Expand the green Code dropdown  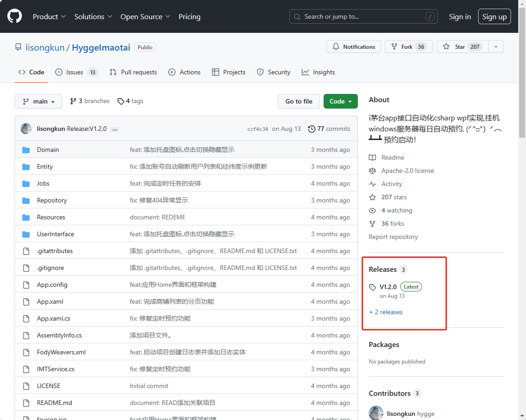pyautogui.click(x=340, y=101)
